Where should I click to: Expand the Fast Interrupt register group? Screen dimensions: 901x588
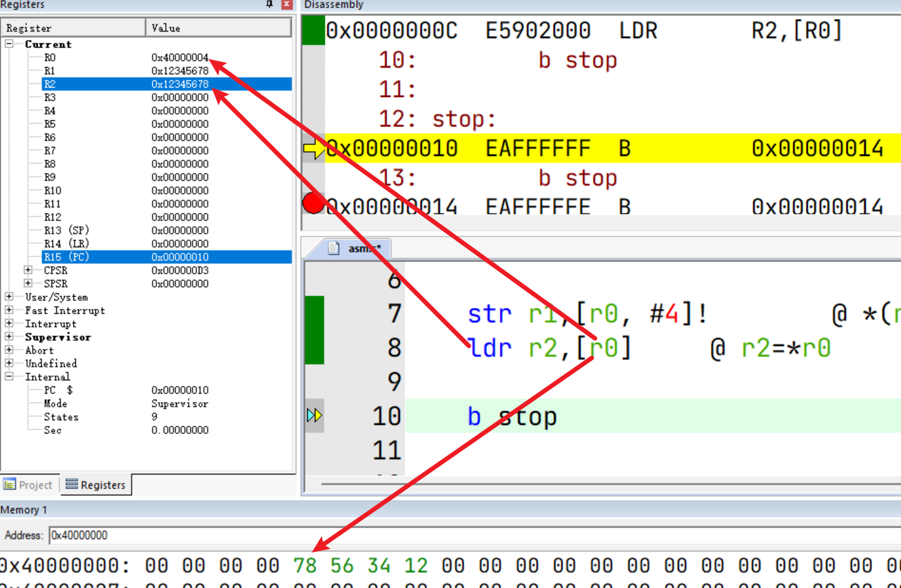tap(9, 310)
